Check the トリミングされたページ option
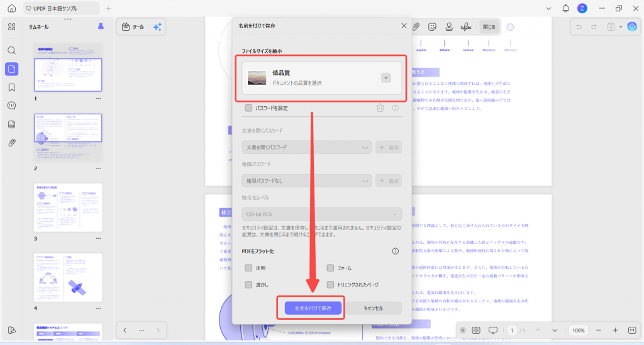644x345 pixels. tap(330, 285)
